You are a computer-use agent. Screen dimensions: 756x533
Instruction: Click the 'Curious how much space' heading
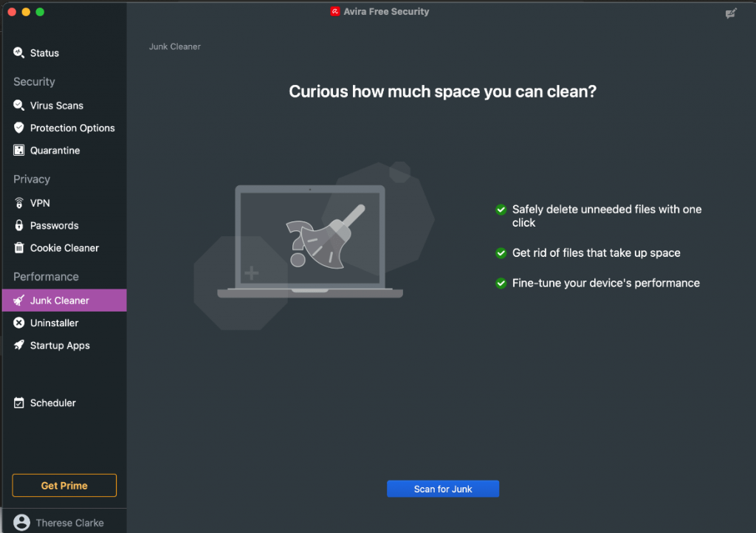click(443, 91)
